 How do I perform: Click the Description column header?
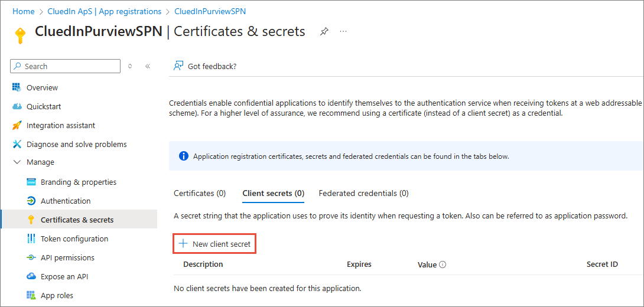tap(203, 264)
